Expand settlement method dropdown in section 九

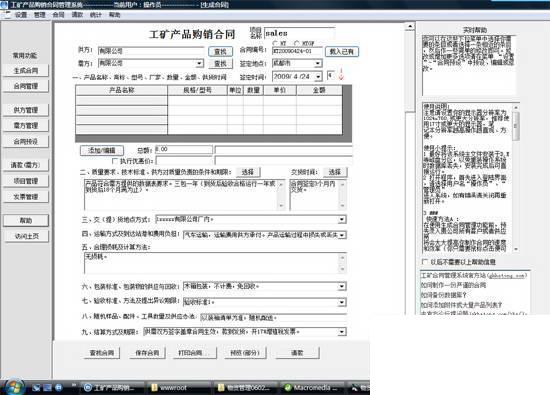click(x=342, y=332)
